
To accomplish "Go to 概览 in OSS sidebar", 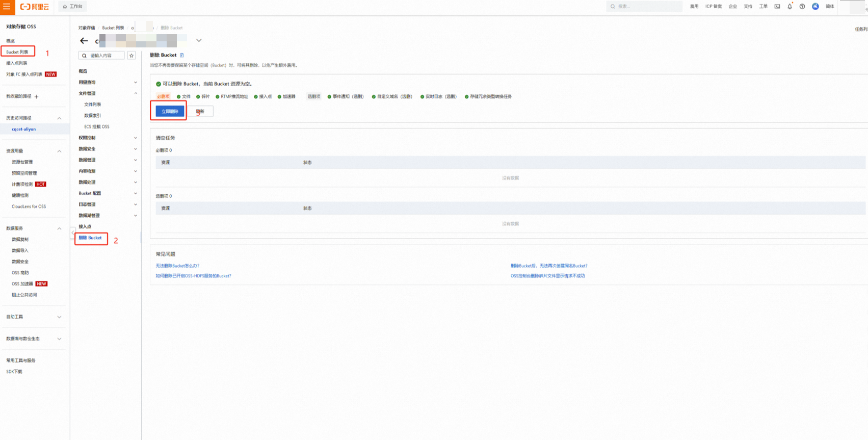I will tap(11, 41).
